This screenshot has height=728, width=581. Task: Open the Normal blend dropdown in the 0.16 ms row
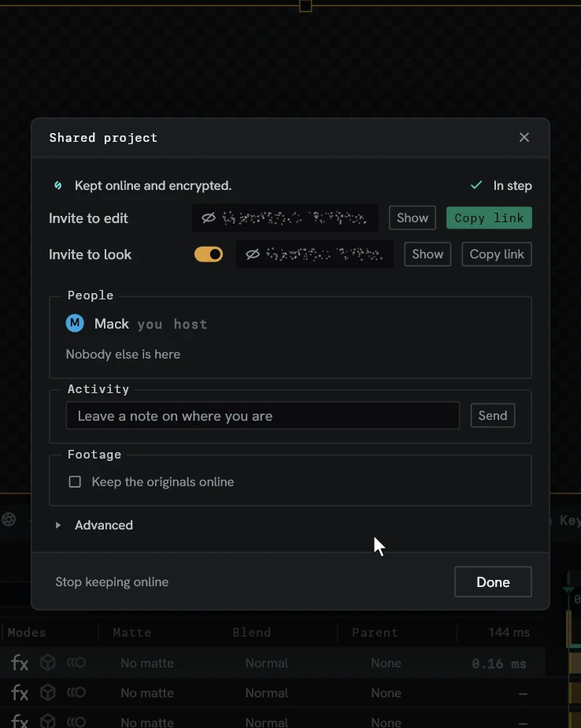266,663
